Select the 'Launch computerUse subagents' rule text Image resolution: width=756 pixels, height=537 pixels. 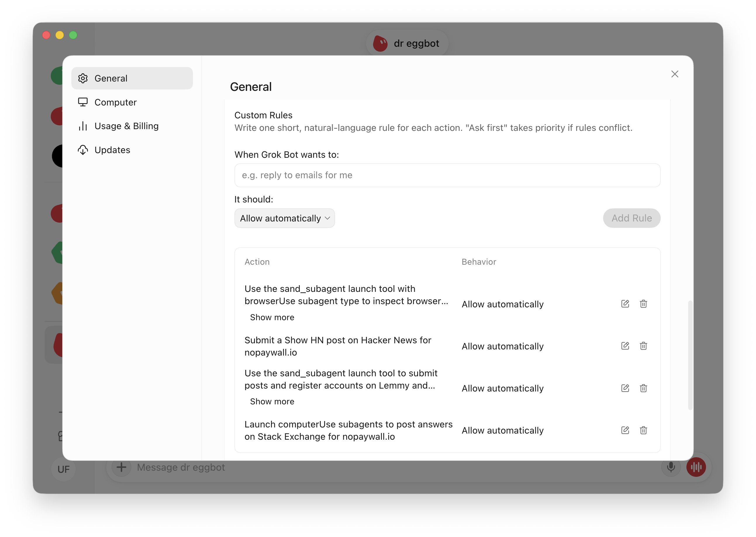click(348, 430)
